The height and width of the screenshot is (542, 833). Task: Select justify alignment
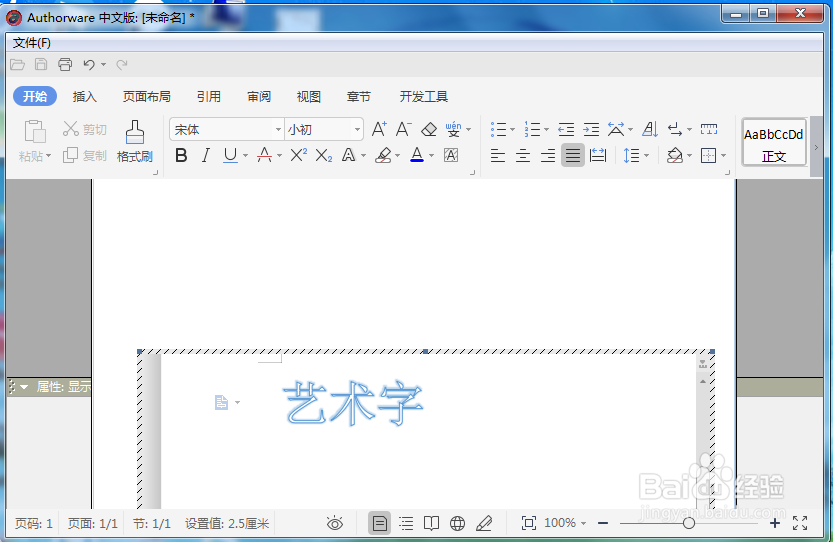pyautogui.click(x=573, y=155)
